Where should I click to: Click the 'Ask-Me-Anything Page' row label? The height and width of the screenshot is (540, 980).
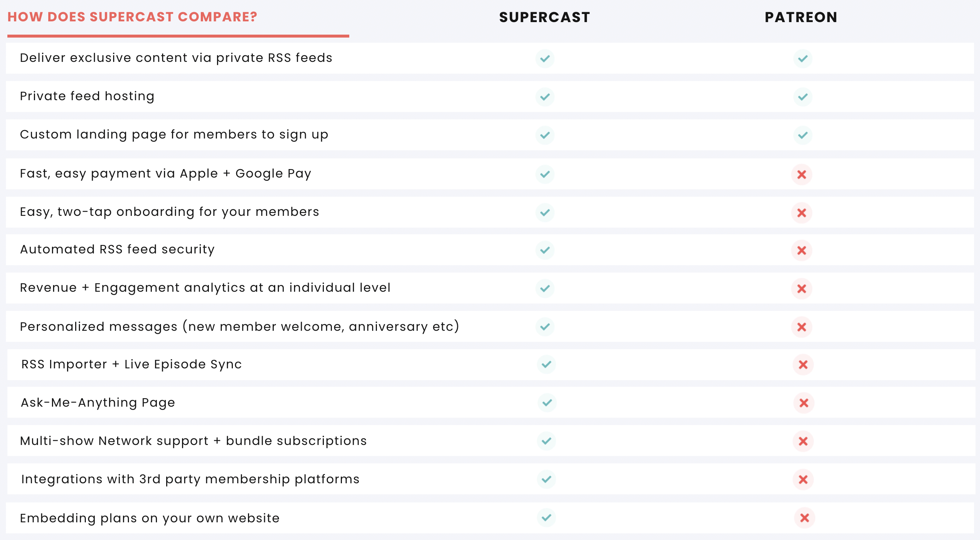[x=98, y=403]
